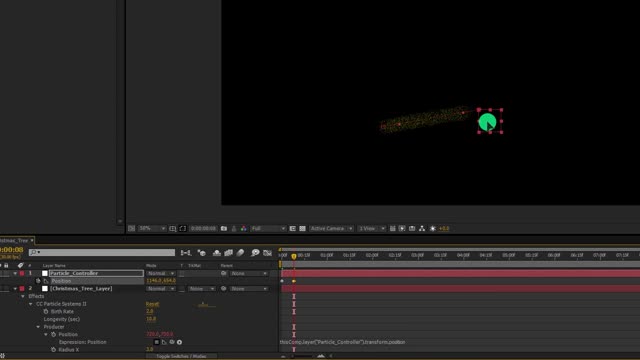Collapse the Effects group
Screen dimensions: 640x360
[23, 296]
